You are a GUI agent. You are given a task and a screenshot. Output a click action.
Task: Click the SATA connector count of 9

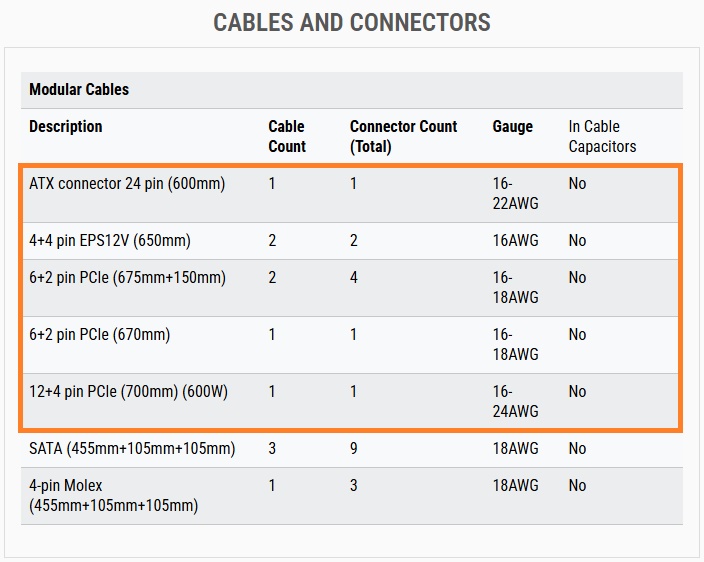[x=353, y=448]
